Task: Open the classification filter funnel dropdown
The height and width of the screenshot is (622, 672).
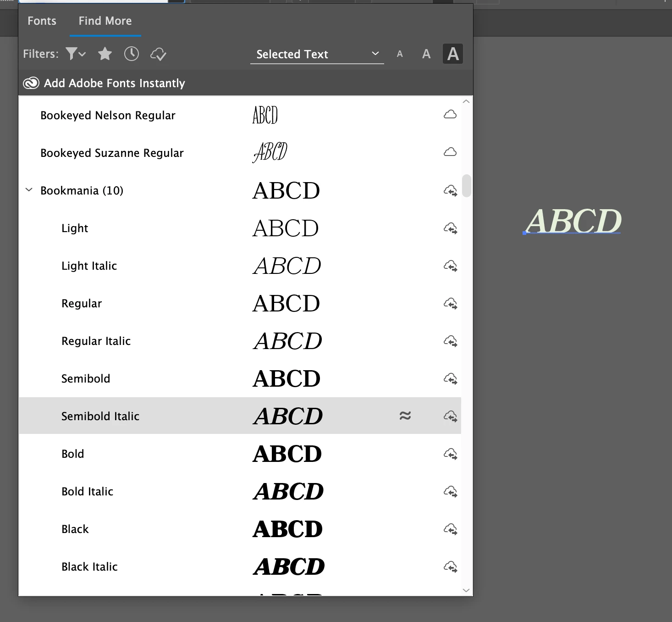Action: pyautogui.click(x=76, y=54)
